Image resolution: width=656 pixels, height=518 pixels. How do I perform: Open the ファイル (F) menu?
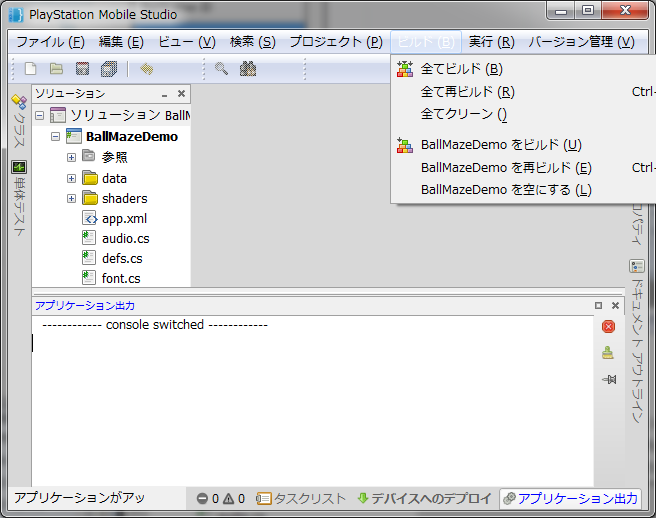(x=50, y=42)
